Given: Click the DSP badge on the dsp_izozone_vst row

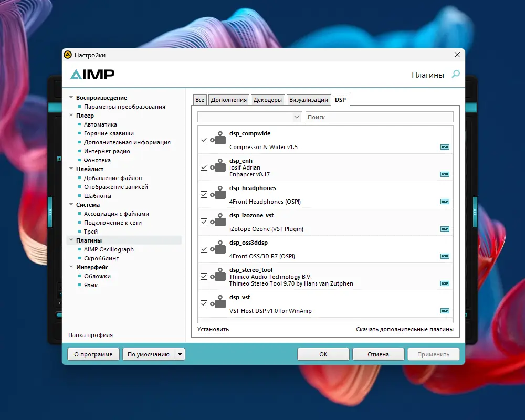Looking at the screenshot, I should point(445,229).
